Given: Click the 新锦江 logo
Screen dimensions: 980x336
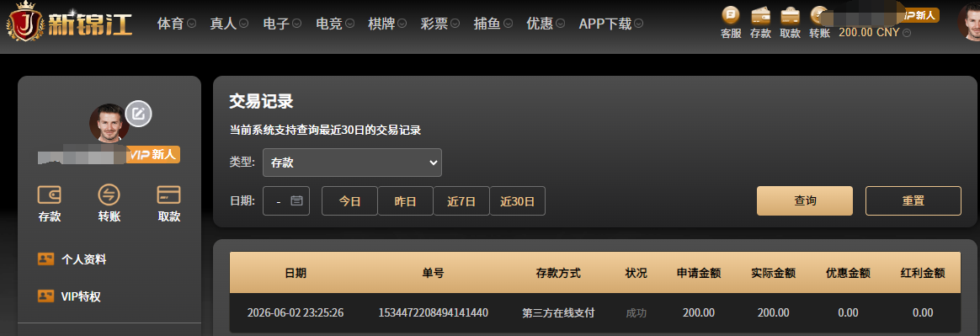Looking at the screenshot, I should tap(70, 23).
